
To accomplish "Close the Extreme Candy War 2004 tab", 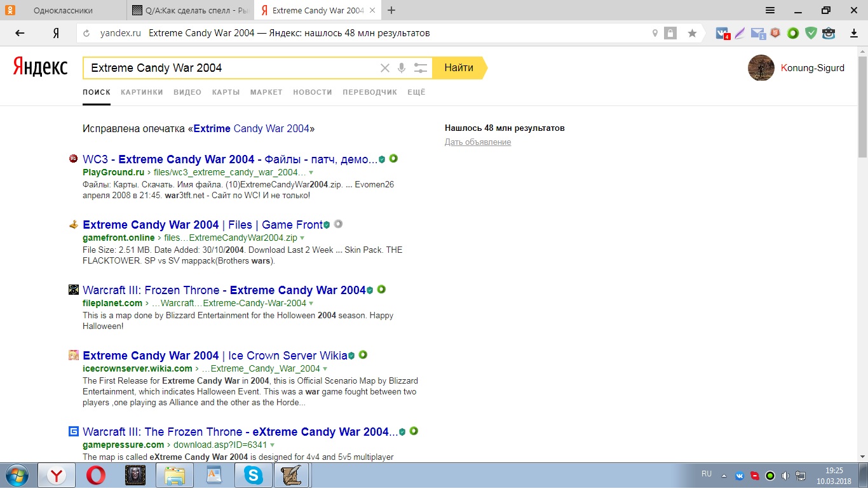I will [x=372, y=10].
